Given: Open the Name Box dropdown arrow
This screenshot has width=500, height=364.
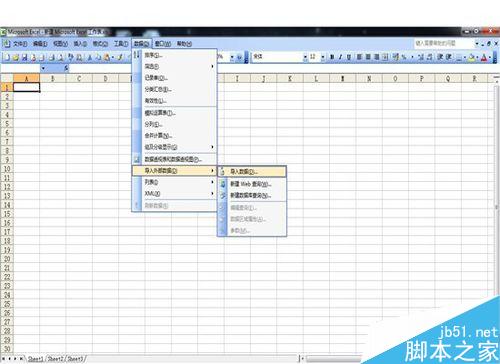Looking at the screenshot, I should [43, 68].
